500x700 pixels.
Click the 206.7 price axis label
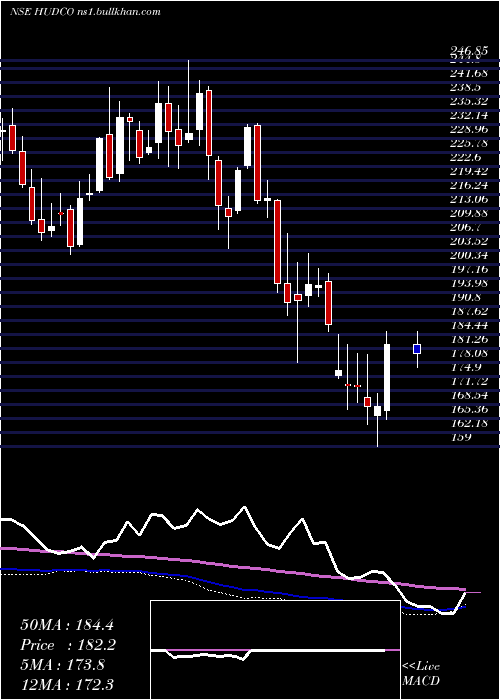point(467,227)
